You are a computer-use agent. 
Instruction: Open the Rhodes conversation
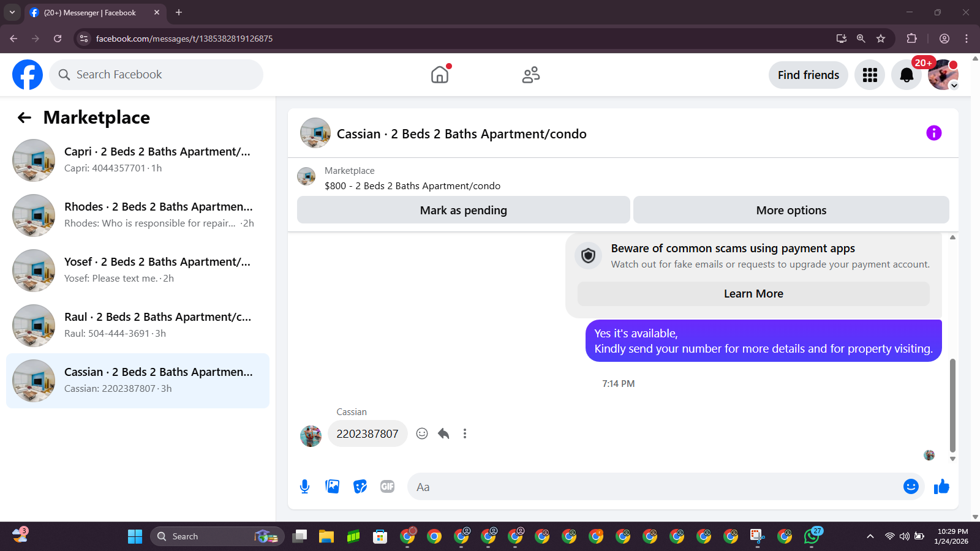click(x=138, y=216)
